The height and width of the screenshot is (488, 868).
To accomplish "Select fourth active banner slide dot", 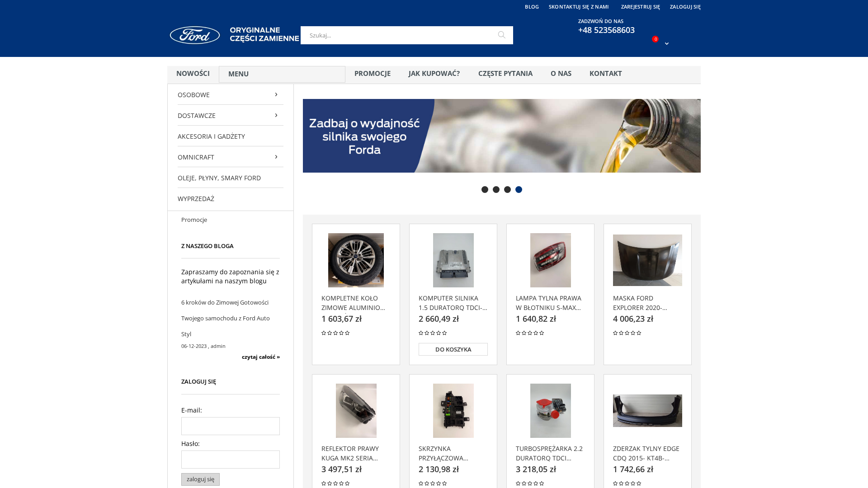I will click(x=519, y=190).
